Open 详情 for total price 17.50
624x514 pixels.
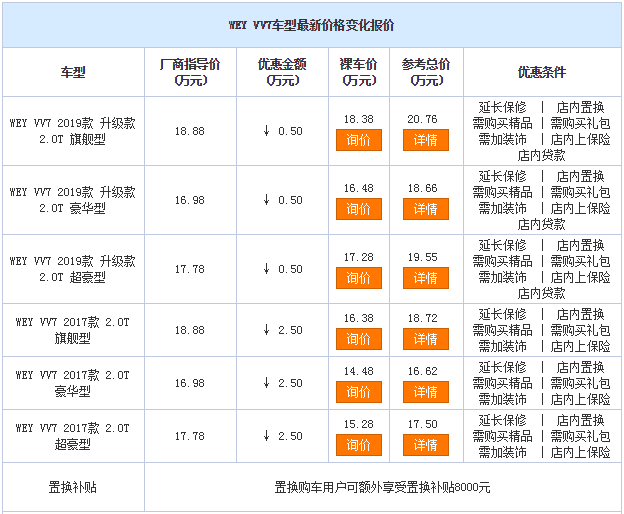pyautogui.click(x=425, y=445)
